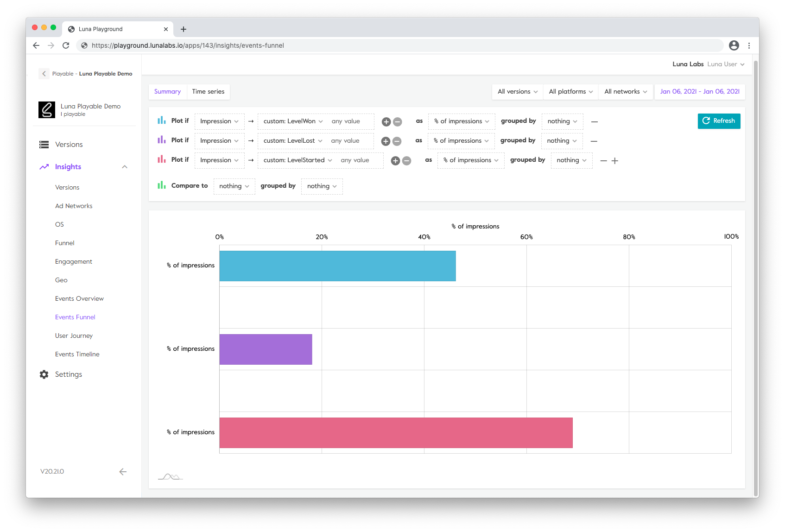Go back in browser history
The width and height of the screenshot is (785, 532).
pos(36,45)
